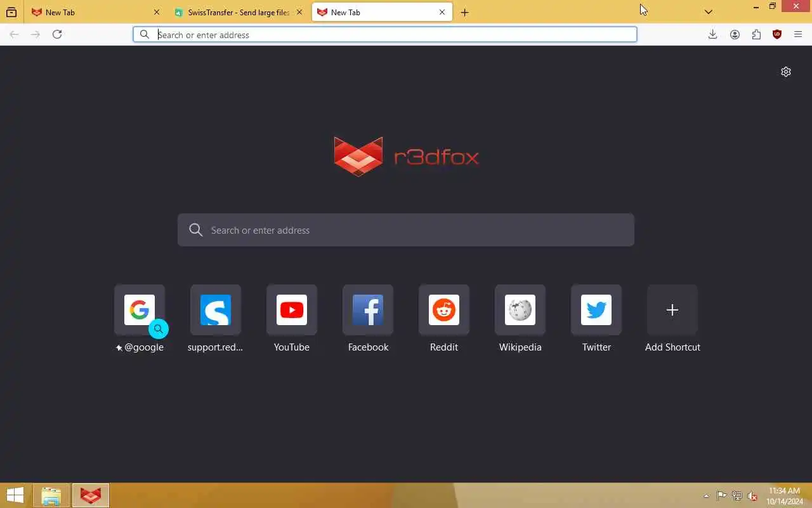812x508 pixels.
Task: Open the Downloads panel
Action: click(712, 34)
